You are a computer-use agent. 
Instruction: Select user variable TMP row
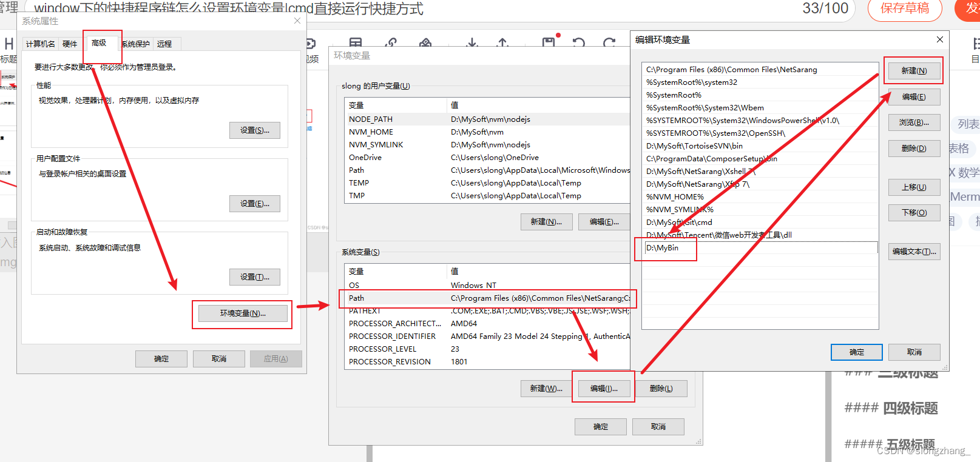point(488,196)
